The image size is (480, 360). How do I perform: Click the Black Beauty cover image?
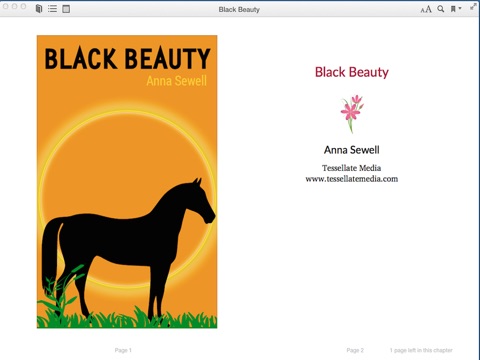(127, 182)
